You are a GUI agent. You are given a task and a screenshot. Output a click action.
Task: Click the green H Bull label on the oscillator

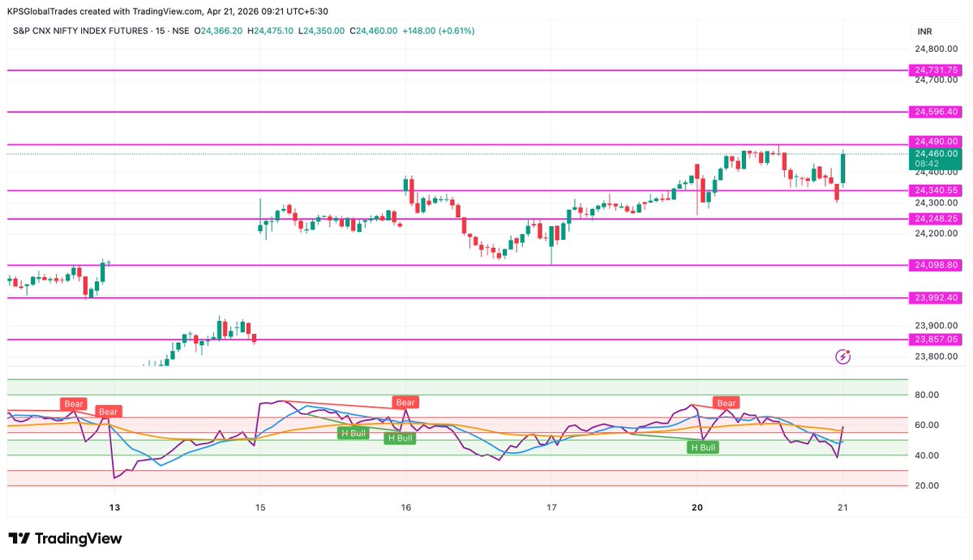702,447
